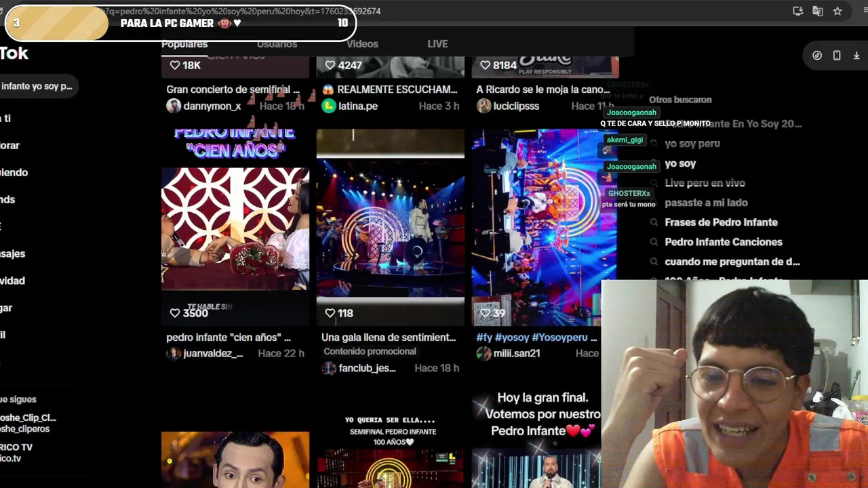Switch to the LIVE tab
This screenshot has width=868, height=488.
click(x=437, y=44)
